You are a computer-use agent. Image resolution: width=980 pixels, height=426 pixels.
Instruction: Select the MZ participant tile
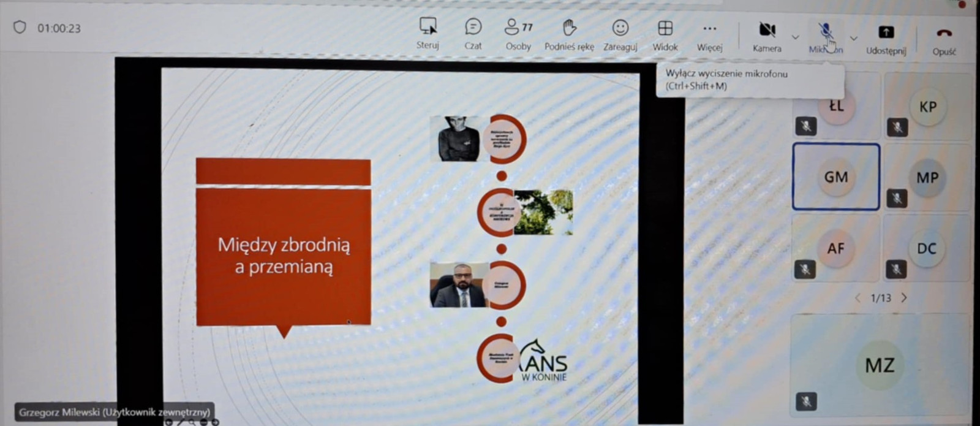tap(880, 365)
